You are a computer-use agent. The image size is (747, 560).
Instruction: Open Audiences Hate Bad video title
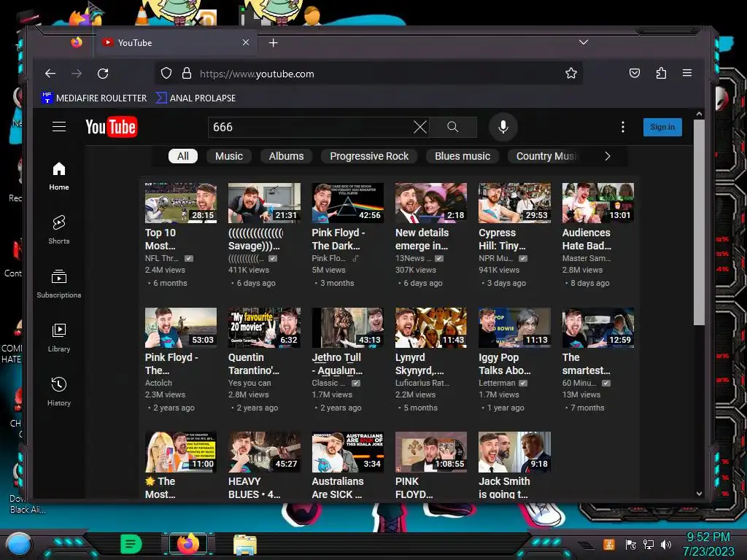[587, 239]
